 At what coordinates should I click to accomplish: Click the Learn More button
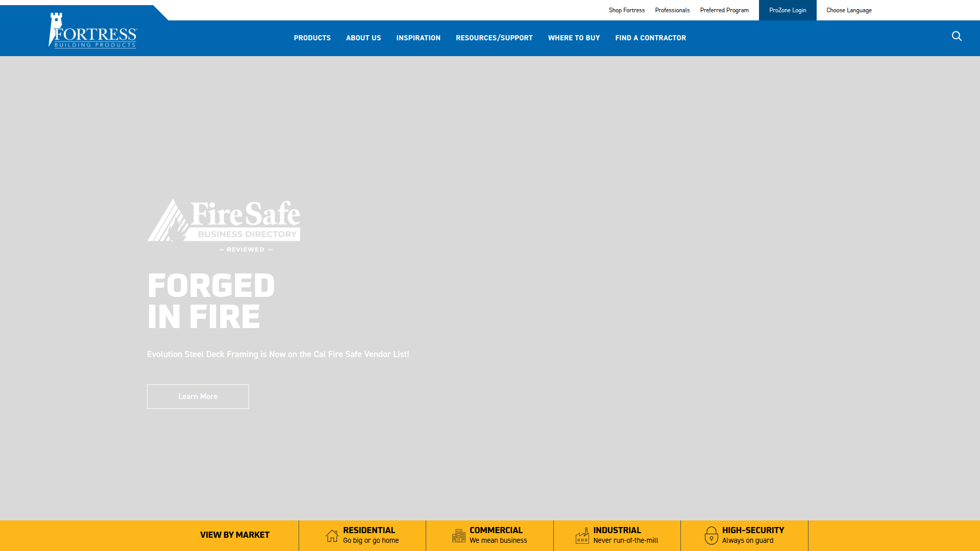pos(198,396)
